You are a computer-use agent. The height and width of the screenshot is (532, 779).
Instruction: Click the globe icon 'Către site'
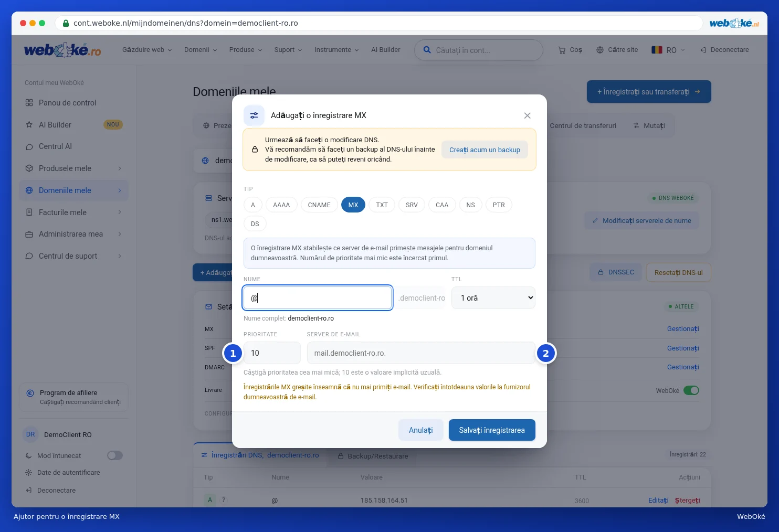617,50
